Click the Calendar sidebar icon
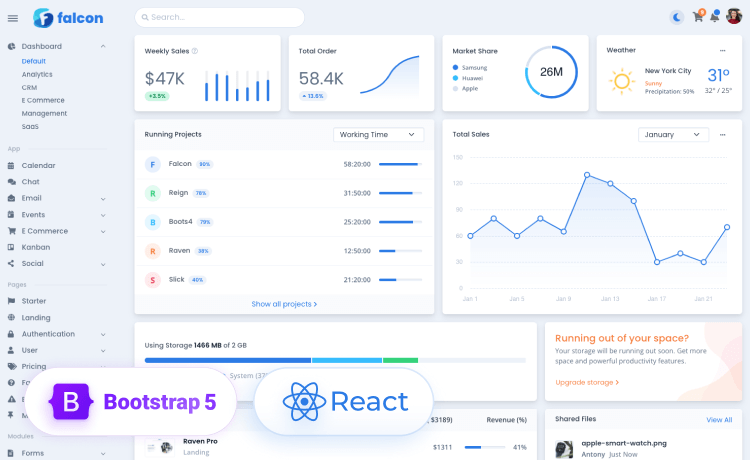Viewport: 750px width, 460px height. (11, 165)
